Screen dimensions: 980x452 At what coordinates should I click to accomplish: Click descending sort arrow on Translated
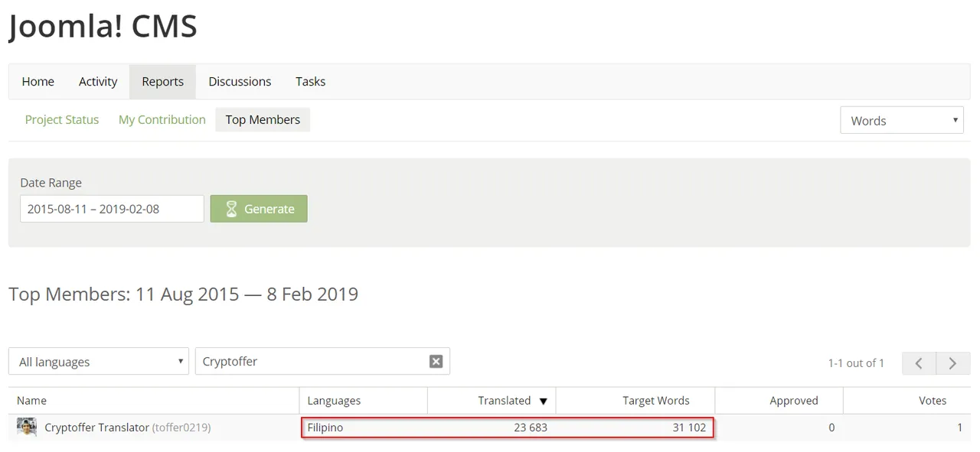tap(544, 401)
